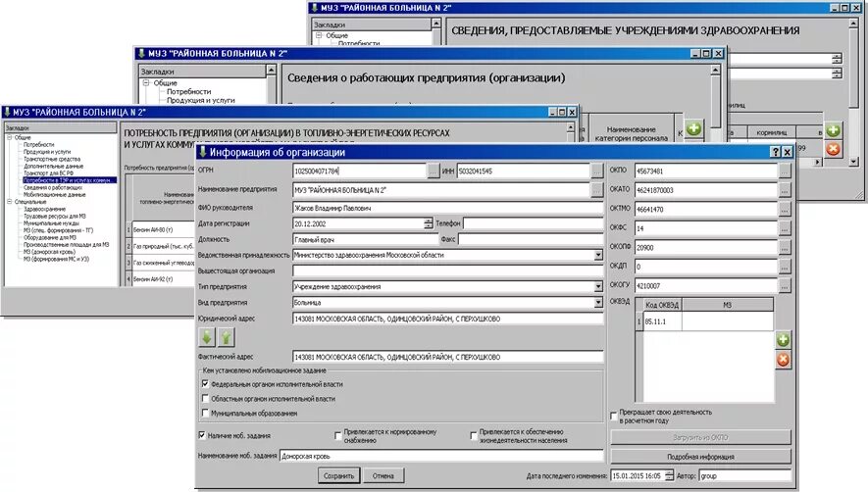Image resolution: width=868 pixels, height=492 pixels.
Task: Open the ОКТМО lookup ellipsis button
Action: tap(784, 209)
